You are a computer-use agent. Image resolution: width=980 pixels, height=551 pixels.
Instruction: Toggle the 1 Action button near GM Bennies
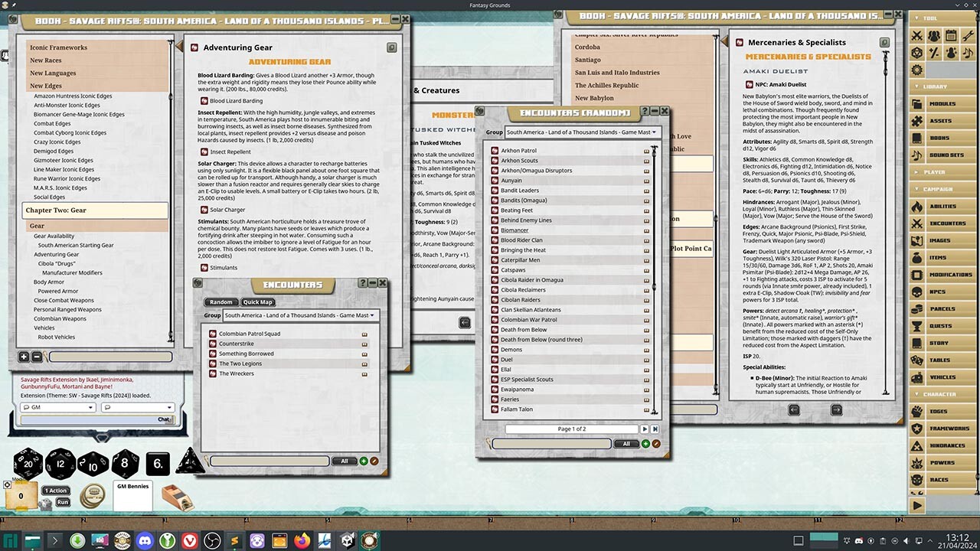coord(55,491)
